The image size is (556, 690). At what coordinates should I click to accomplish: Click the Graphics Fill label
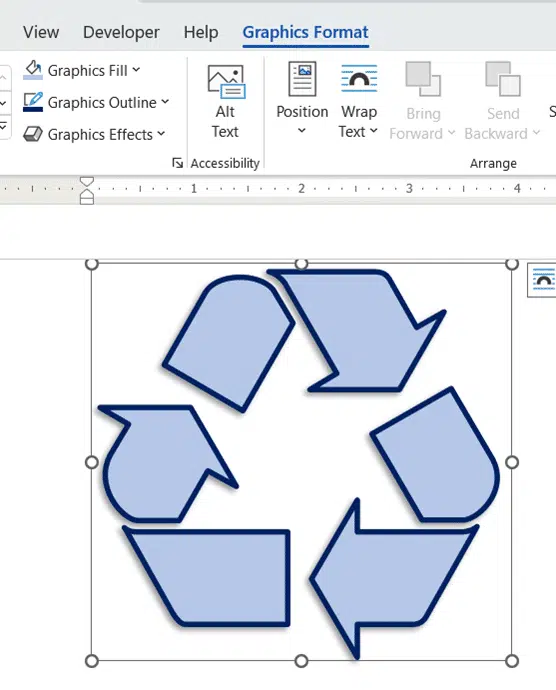(x=88, y=71)
